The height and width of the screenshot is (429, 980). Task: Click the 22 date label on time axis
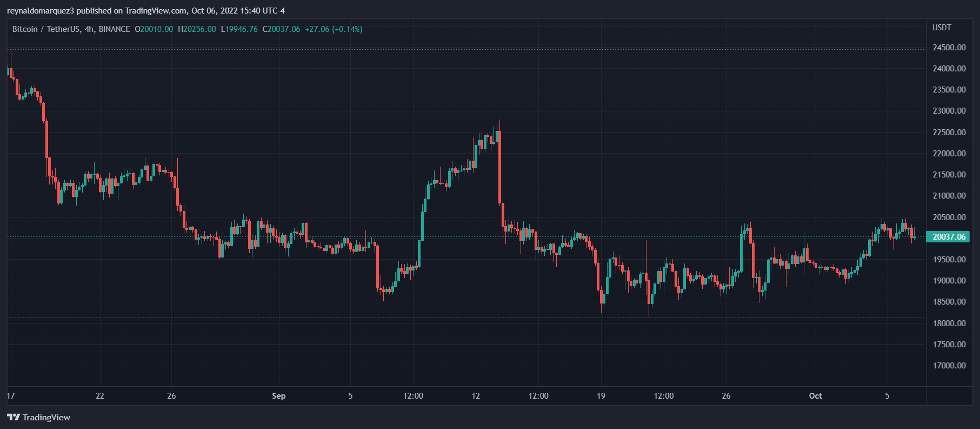(100, 396)
